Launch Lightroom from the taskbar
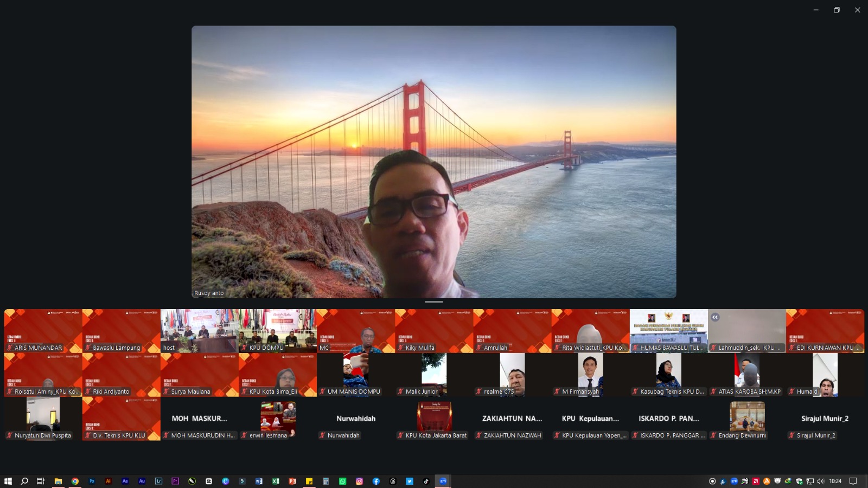 158,481
